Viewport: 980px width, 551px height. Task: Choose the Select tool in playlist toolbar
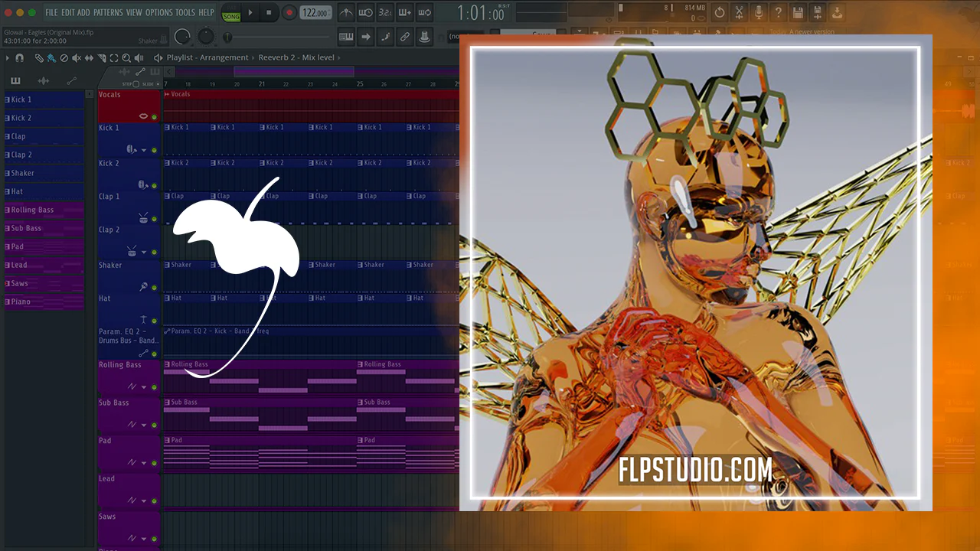click(114, 58)
